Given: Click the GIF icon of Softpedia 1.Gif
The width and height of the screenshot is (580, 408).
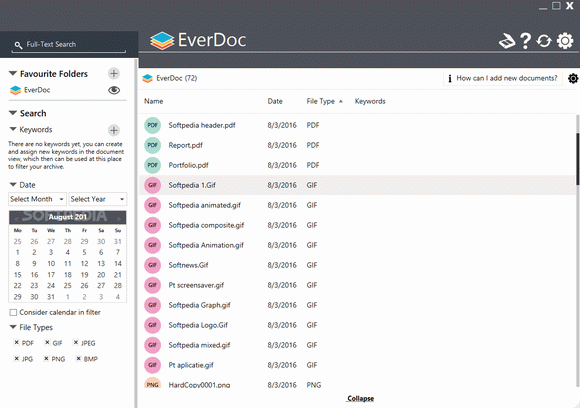Looking at the screenshot, I should click(152, 185).
